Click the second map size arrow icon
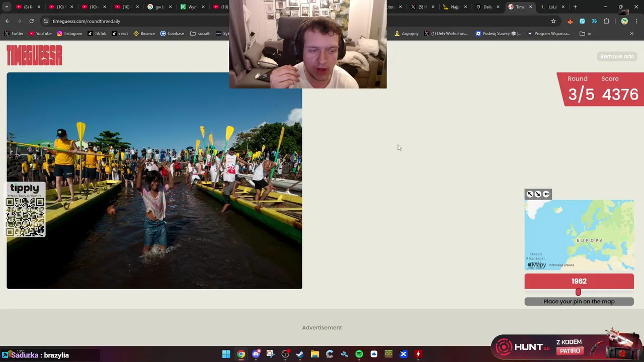This screenshot has width=644, height=362. tap(538, 194)
